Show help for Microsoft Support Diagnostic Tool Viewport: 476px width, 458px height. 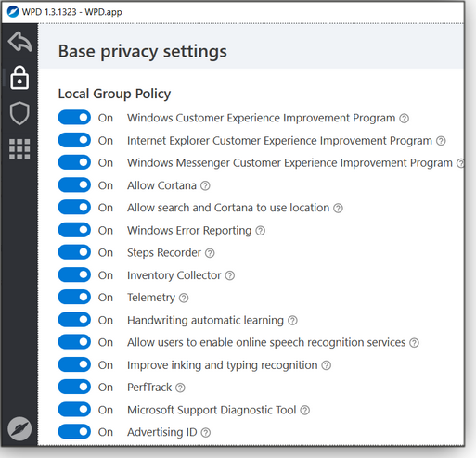point(305,410)
